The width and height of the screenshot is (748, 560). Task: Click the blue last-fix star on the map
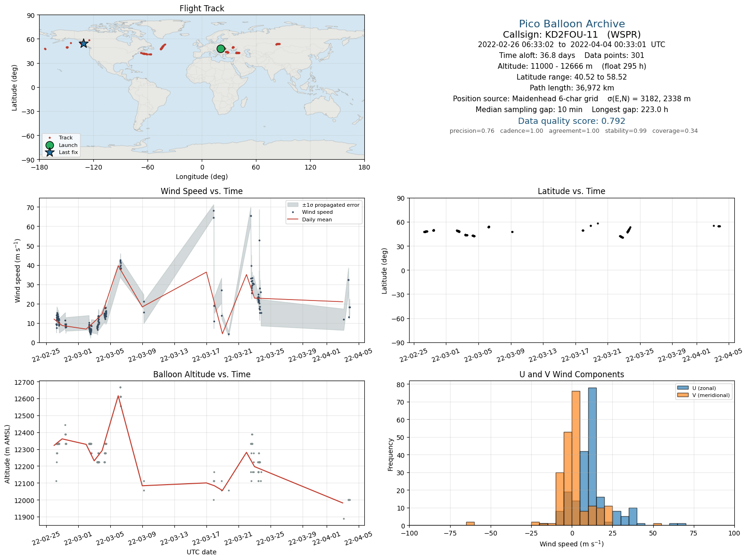83,43
